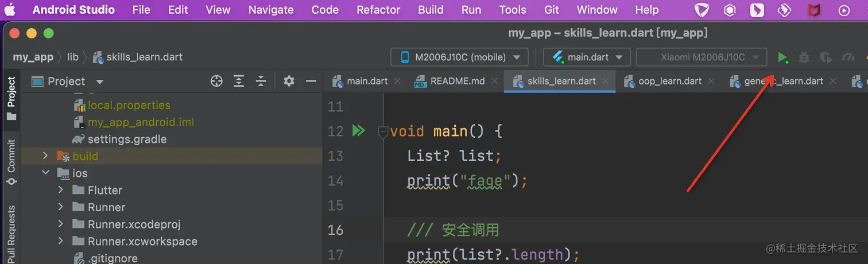Open the View menu
Screen dimensions: 868x264
[x=218, y=10]
